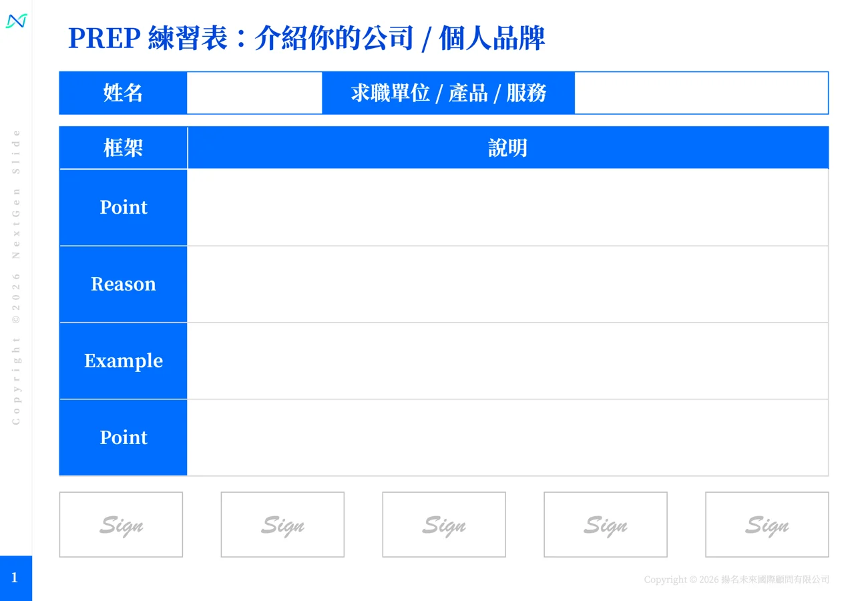Click the 框架 column header
The height and width of the screenshot is (601, 868).
(124, 148)
